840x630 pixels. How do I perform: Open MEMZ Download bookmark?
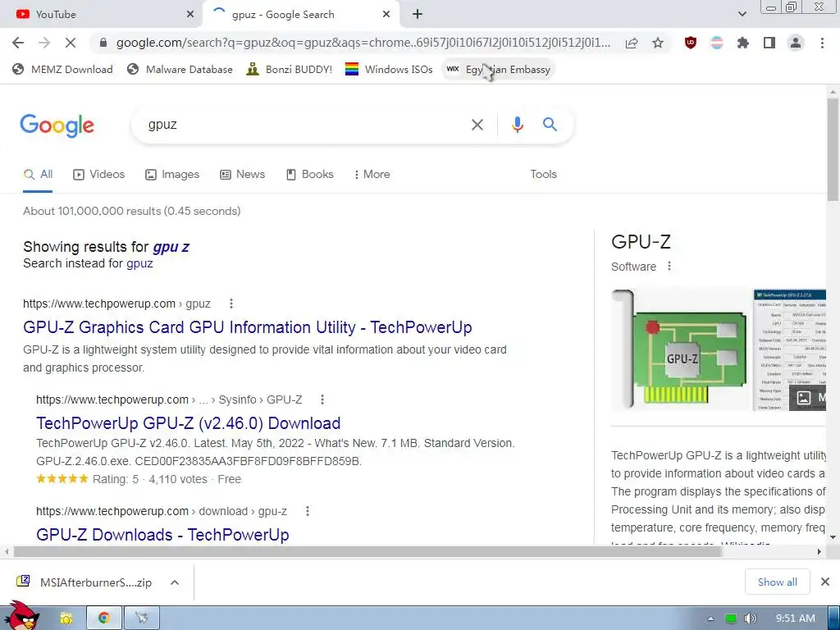tap(62, 69)
